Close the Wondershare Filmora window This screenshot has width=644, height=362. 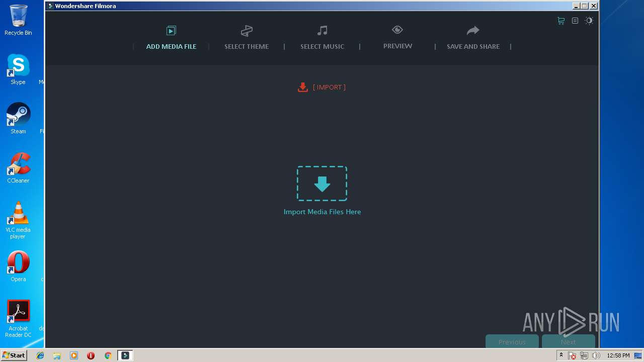pos(594,6)
